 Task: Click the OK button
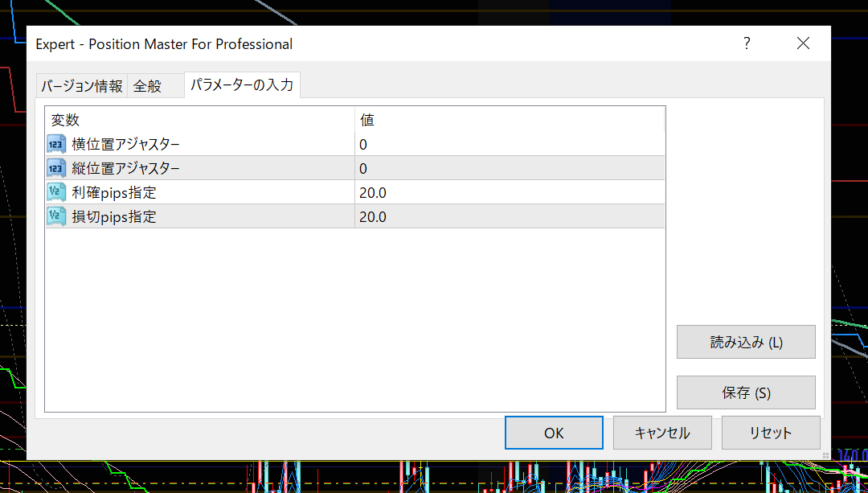tap(554, 433)
